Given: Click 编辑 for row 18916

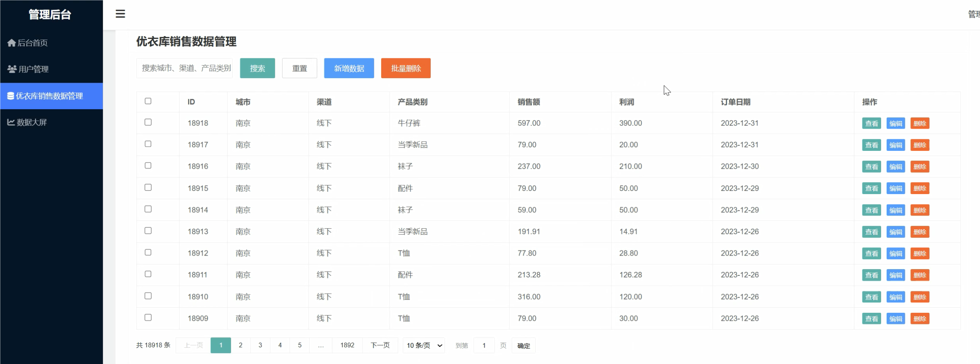Looking at the screenshot, I should click(x=896, y=167).
